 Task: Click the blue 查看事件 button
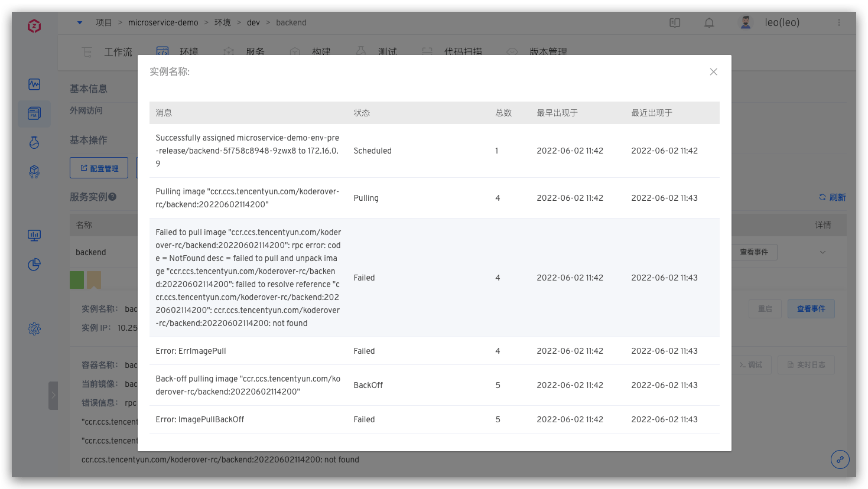811,309
